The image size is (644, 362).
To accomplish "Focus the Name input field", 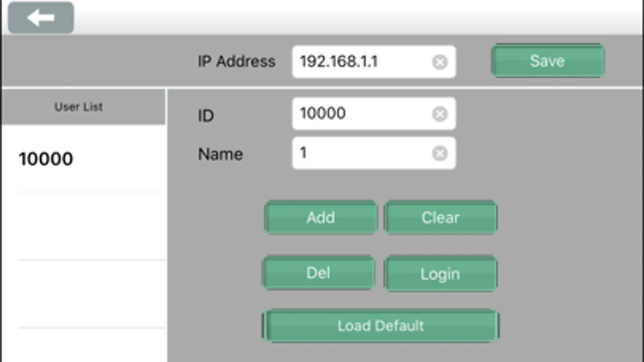I will coord(374,153).
